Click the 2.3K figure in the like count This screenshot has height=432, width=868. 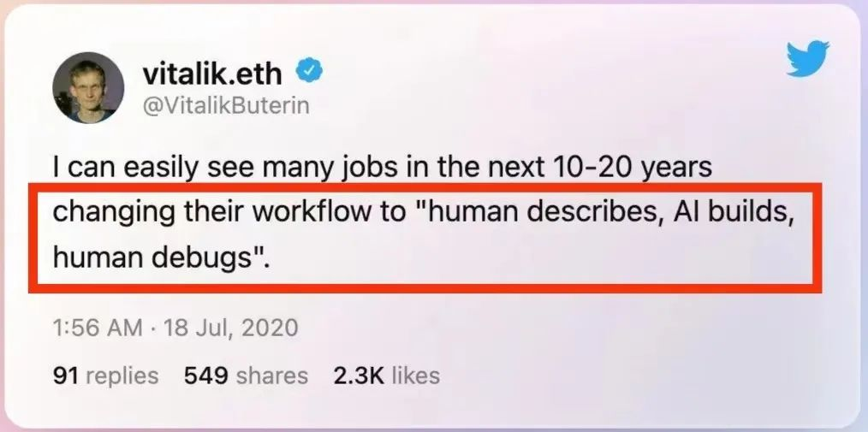359,376
